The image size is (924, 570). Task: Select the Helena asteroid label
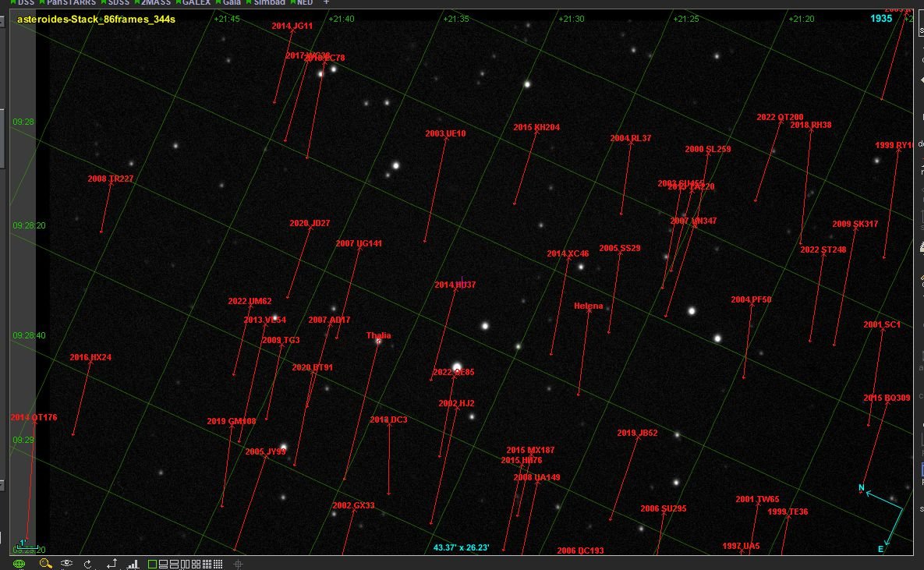coord(588,306)
